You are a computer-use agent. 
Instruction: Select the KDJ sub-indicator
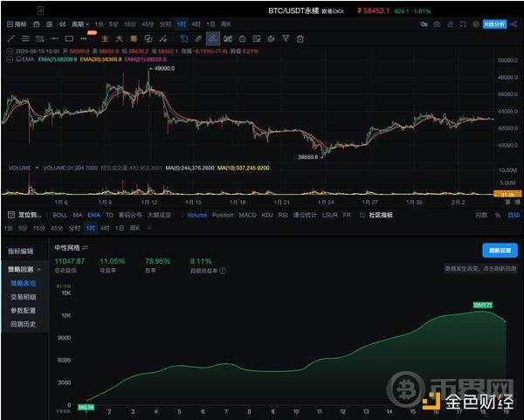267,215
